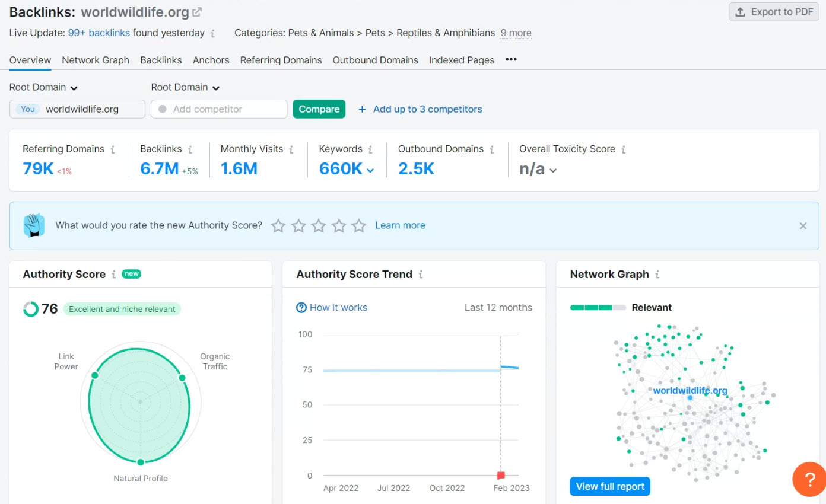Open the Outbound Domains tab

[375, 60]
